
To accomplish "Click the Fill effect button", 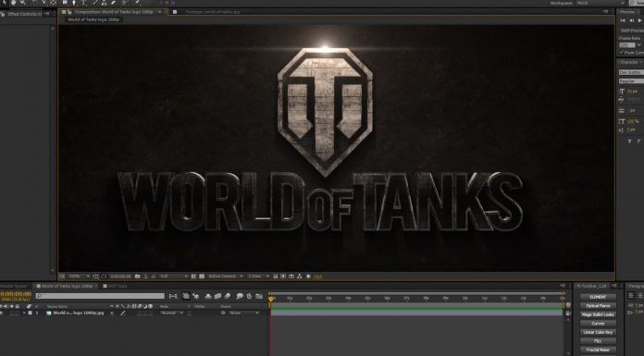I will click(x=598, y=341).
